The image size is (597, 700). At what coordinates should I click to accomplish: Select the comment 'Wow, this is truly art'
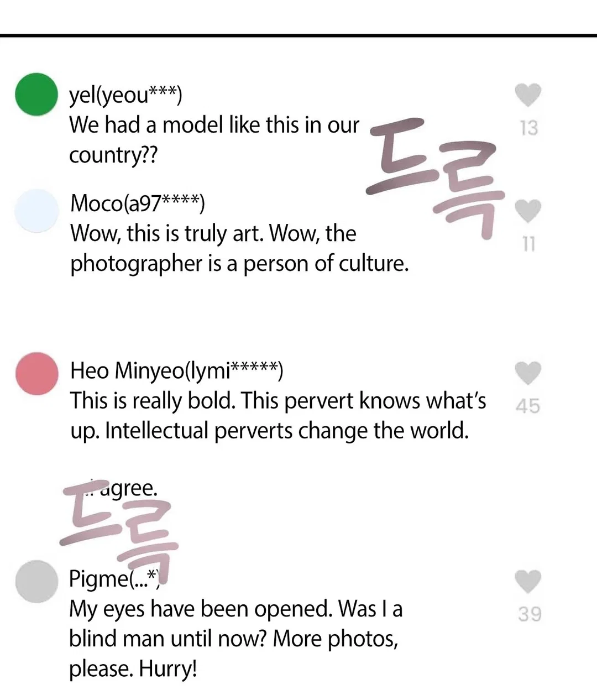click(239, 248)
